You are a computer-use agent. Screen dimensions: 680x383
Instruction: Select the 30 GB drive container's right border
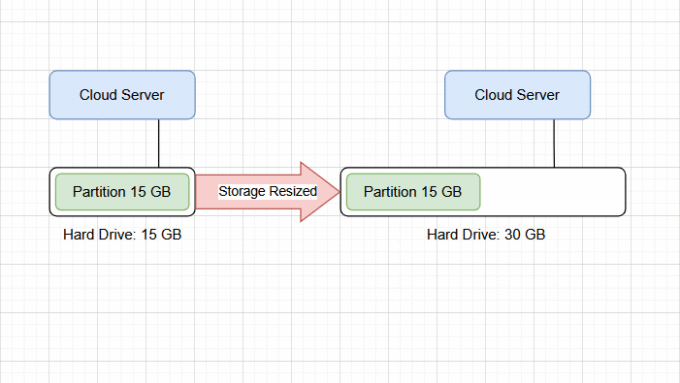pos(625,192)
